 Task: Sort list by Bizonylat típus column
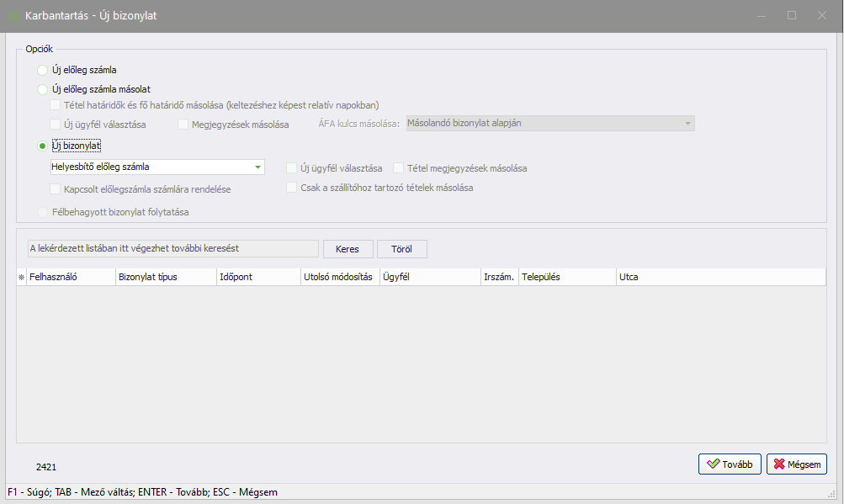[165, 277]
